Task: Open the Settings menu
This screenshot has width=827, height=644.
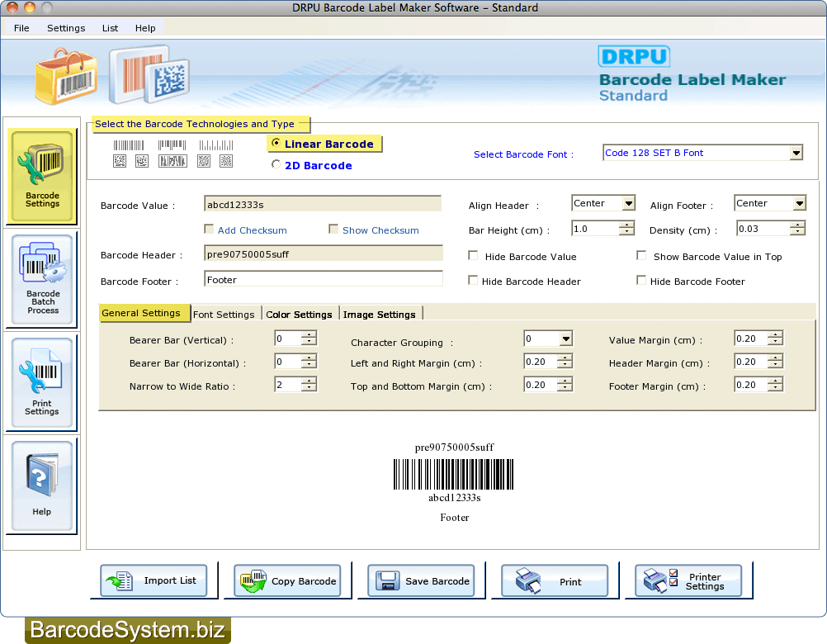Action: pyautogui.click(x=66, y=28)
